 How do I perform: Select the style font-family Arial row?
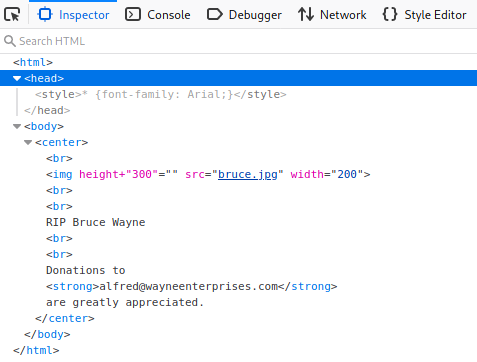161,94
